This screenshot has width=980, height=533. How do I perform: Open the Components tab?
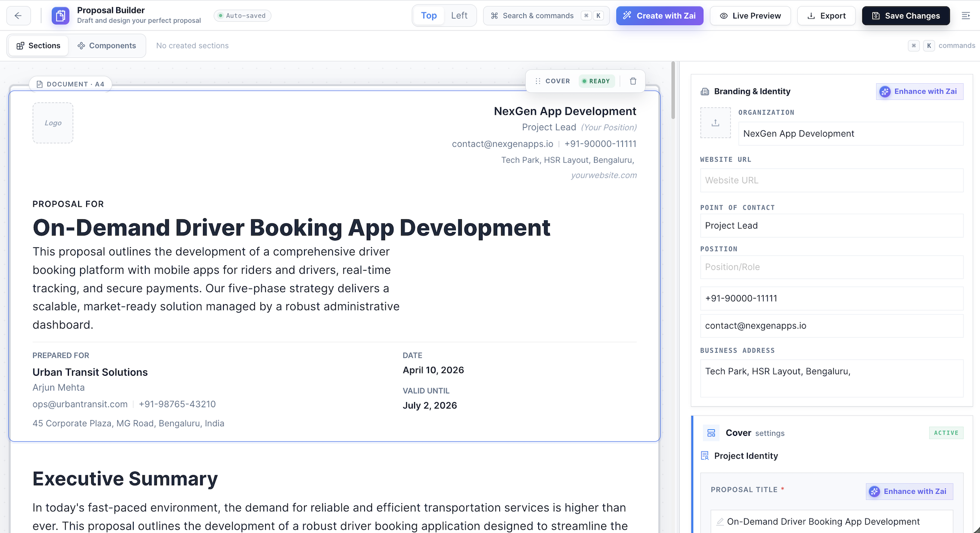point(107,46)
